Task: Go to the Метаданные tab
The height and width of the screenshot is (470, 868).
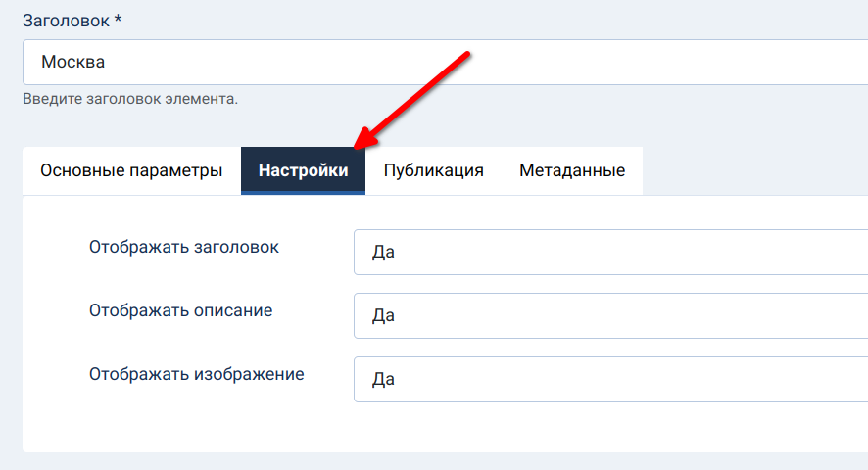Action: (x=572, y=170)
